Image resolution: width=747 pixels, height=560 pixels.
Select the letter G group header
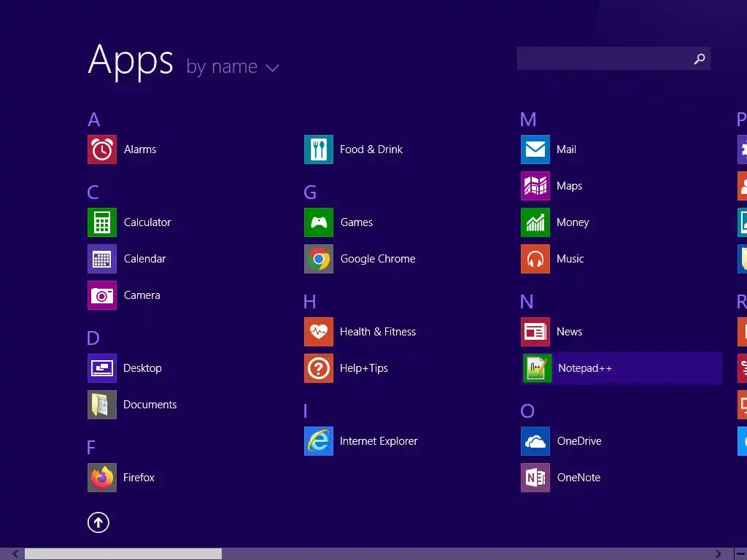pos(310,192)
